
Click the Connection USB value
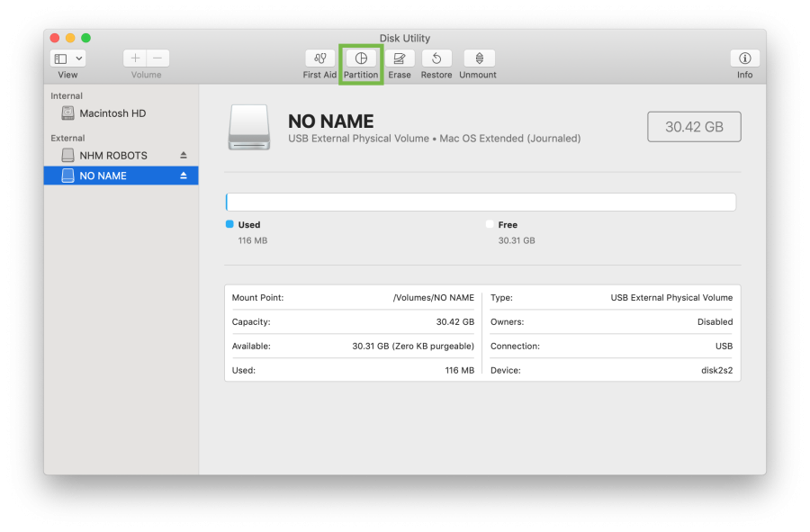tap(724, 346)
